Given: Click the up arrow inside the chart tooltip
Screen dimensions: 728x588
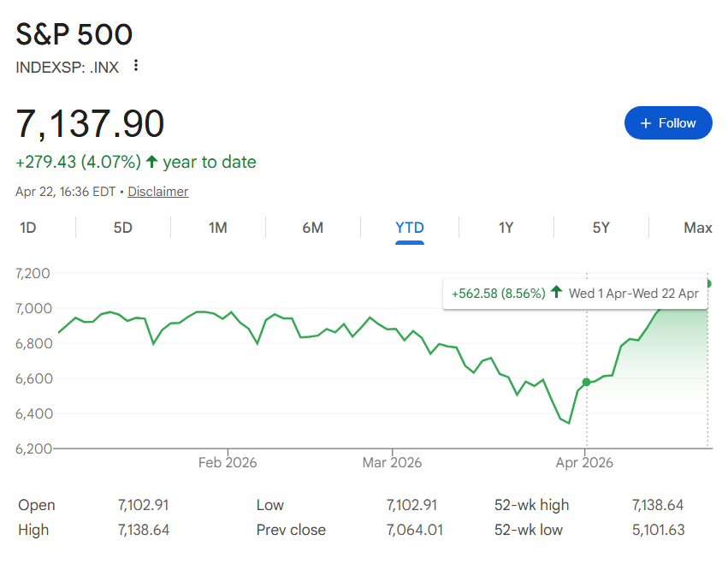Looking at the screenshot, I should (x=555, y=294).
